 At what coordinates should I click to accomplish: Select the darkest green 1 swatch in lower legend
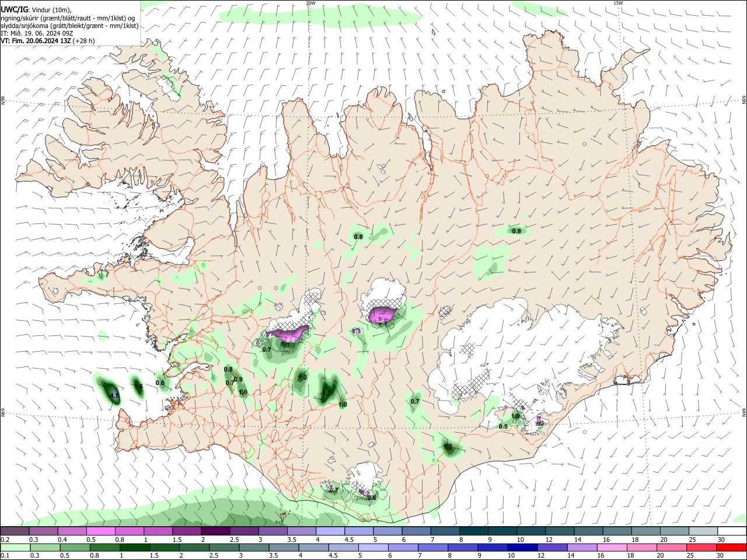tap(134, 547)
